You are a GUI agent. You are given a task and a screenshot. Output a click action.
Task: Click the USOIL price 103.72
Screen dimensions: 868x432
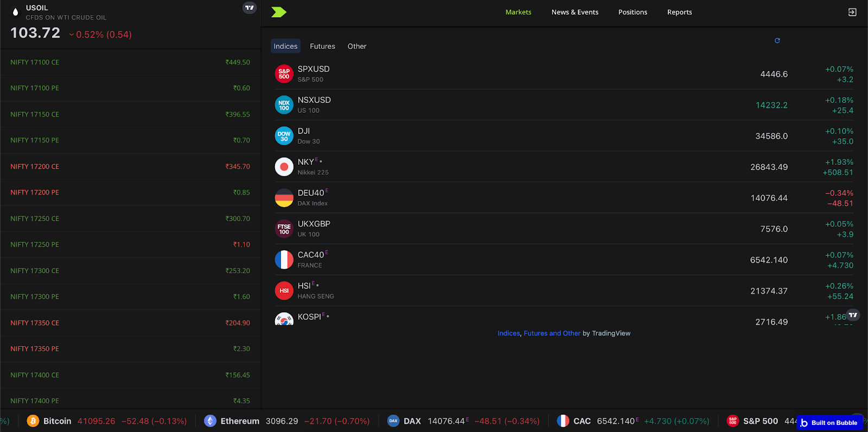[x=35, y=33]
